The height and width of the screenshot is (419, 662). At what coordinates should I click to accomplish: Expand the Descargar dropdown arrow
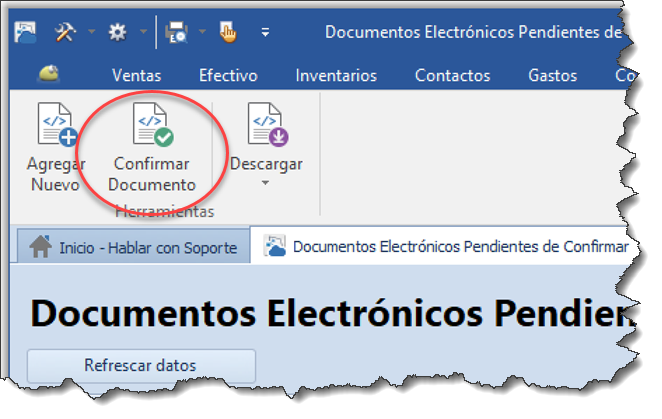point(265,183)
